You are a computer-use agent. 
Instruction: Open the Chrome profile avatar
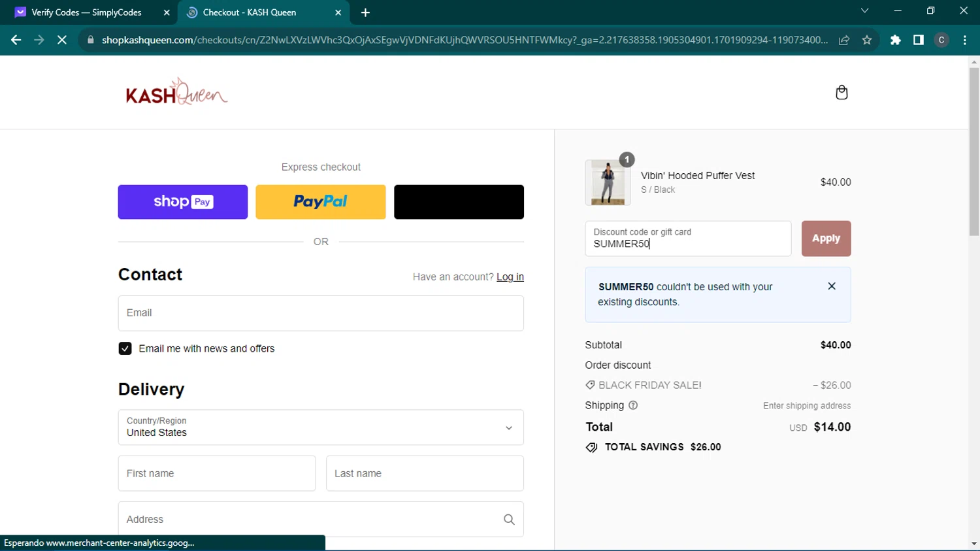point(941,40)
